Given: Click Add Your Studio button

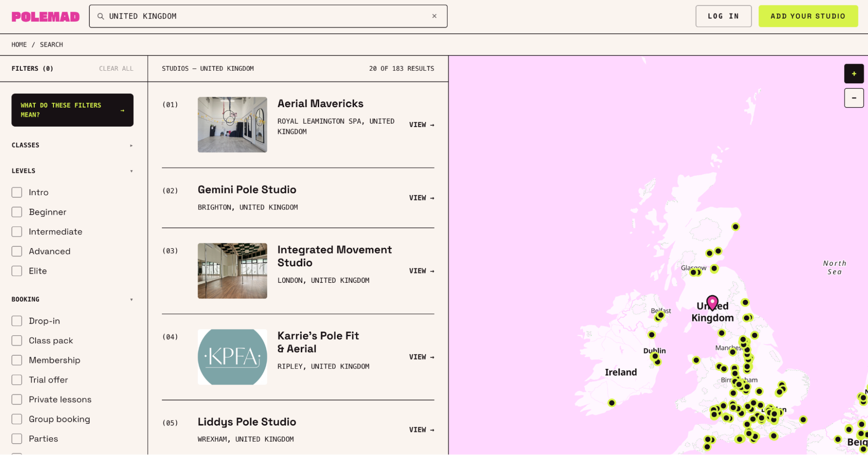Looking at the screenshot, I should click(808, 16).
